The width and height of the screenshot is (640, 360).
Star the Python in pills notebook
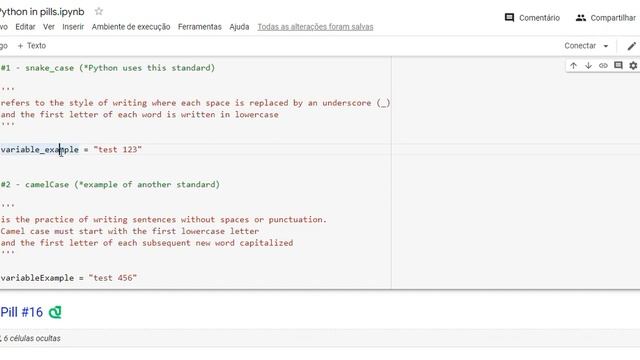98,11
